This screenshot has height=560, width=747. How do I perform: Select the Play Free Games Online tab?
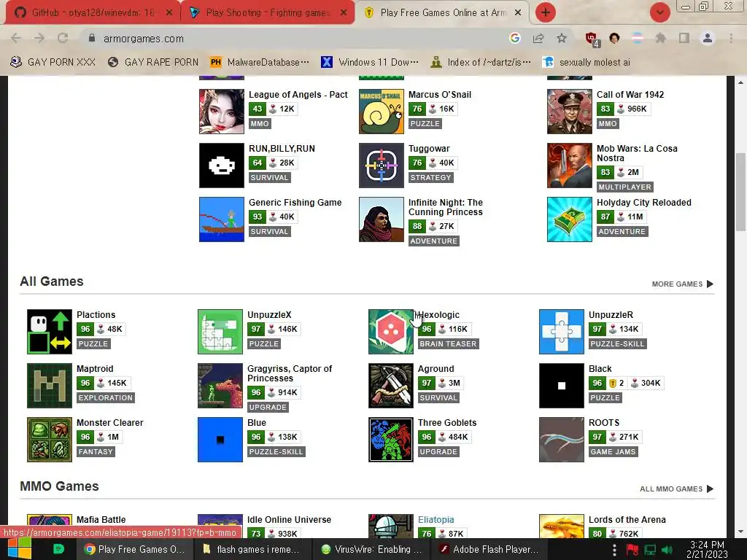[x=443, y=12]
